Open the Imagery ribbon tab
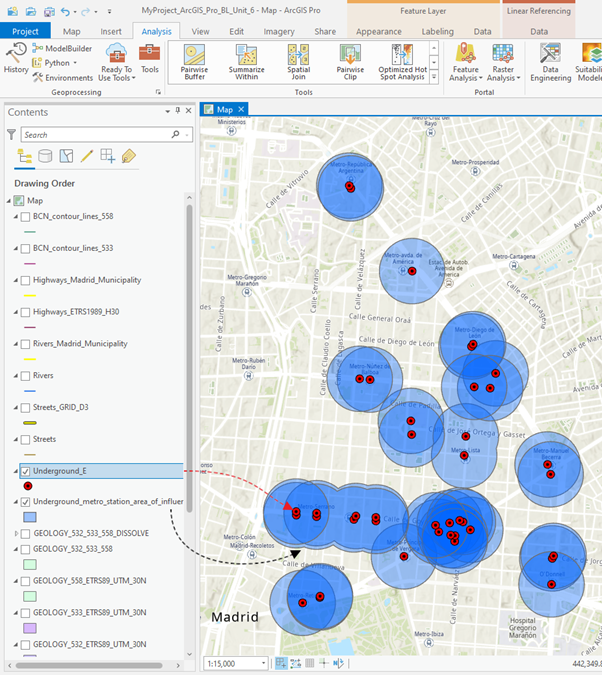 pyautogui.click(x=279, y=31)
